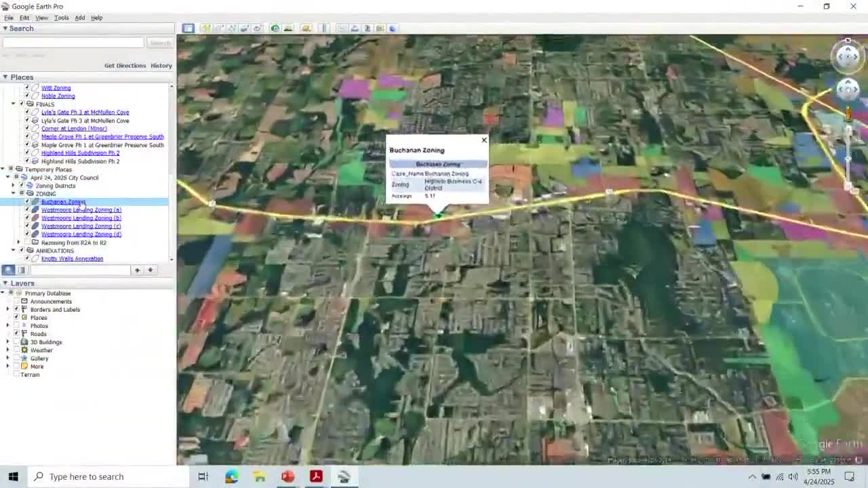The height and width of the screenshot is (488, 868).
Task: Click the historical imagery clock icon
Action: tap(275, 28)
